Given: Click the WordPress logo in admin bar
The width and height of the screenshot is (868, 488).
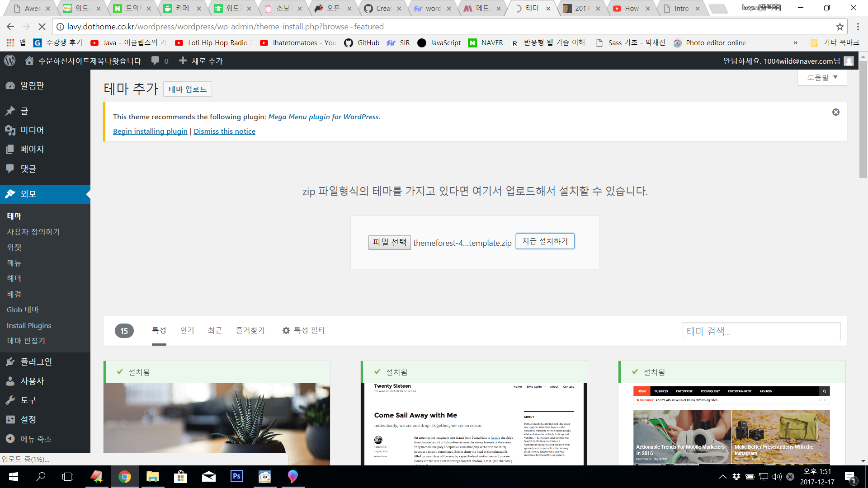Looking at the screenshot, I should 9,61.
